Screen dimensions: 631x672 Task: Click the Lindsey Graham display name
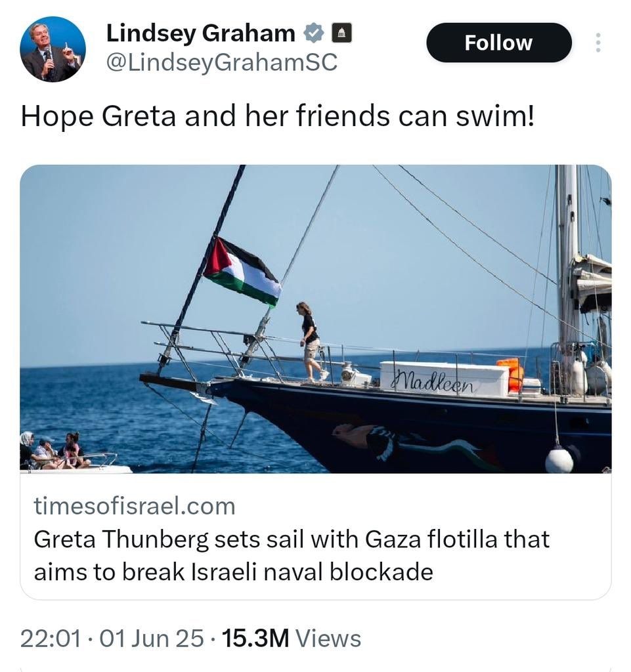200,32
